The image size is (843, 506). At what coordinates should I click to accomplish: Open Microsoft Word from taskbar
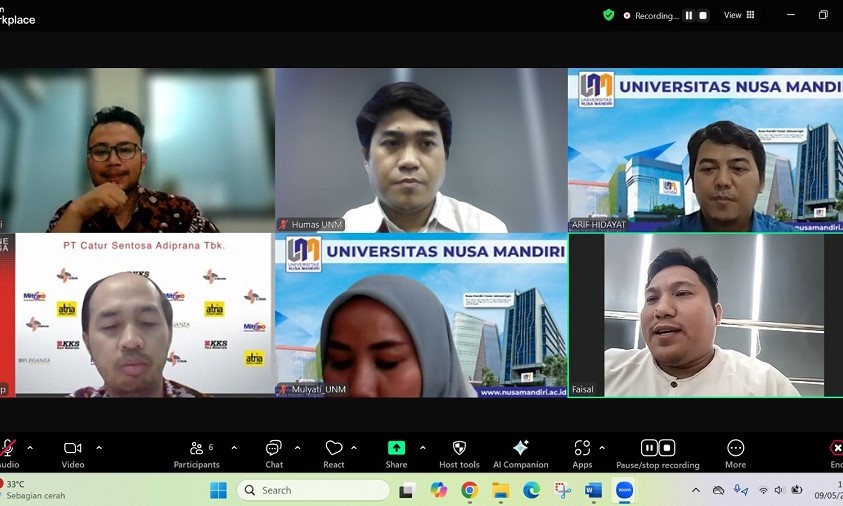594,490
